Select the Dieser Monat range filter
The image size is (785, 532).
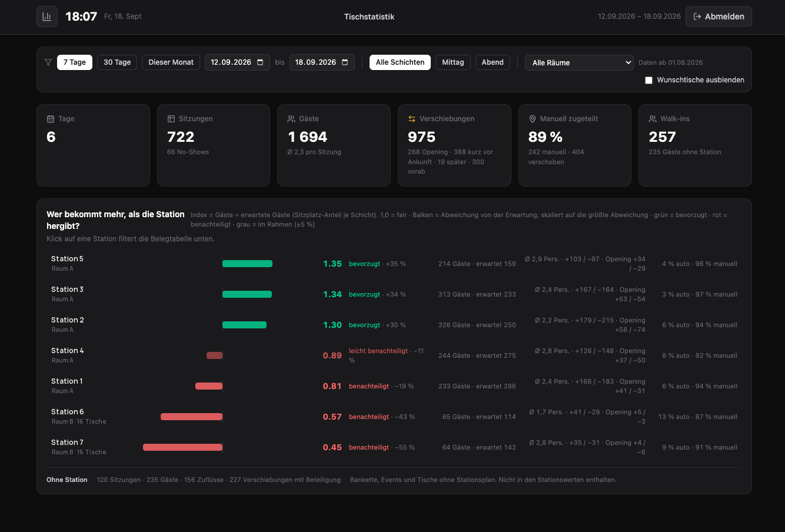171,62
